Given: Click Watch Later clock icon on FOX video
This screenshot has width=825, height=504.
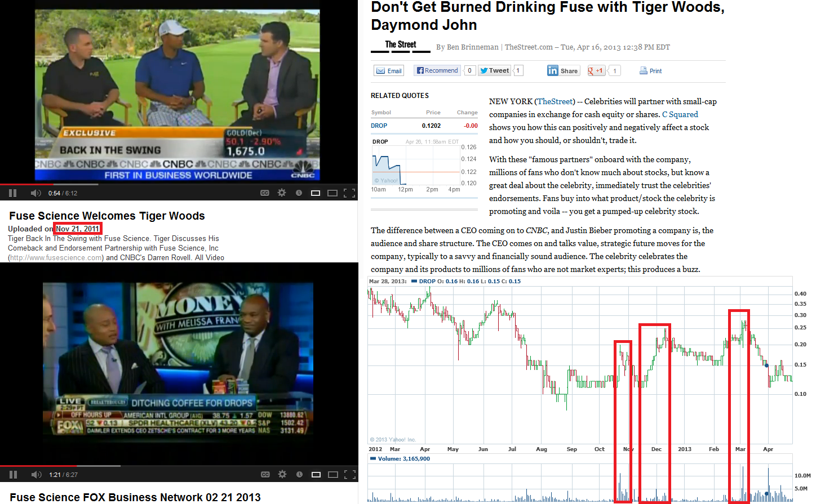Looking at the screenshot, I should pyautogui.click(x=299, y=474).
